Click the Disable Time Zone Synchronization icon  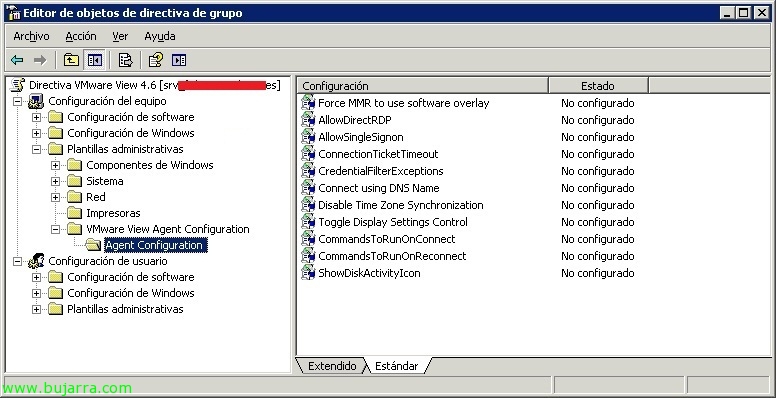[x=308, y=205]
